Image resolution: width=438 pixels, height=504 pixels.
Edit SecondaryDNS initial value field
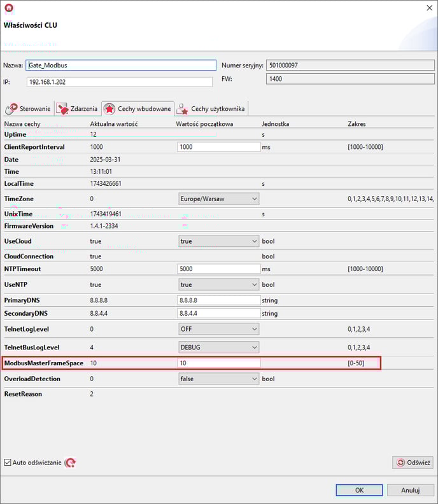pos(218,313)
